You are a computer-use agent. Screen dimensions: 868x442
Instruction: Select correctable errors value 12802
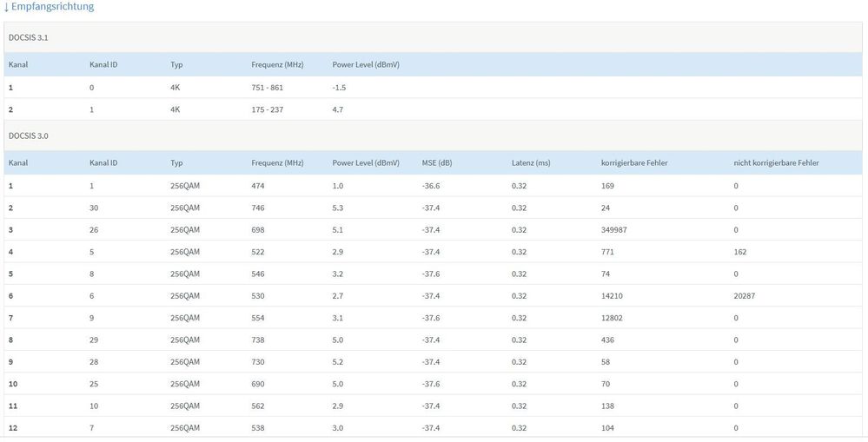612,318
